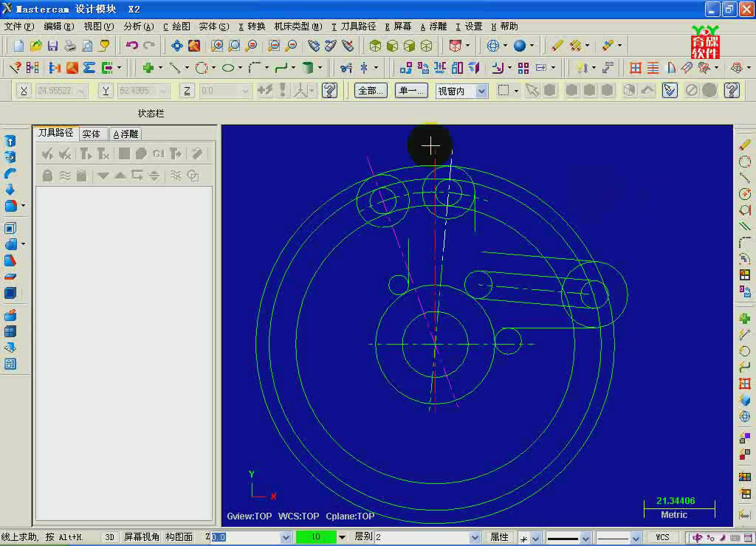Open the line width dropdown in status bar
The height and width of the screenshot is (546, 756).
(636, 538)
